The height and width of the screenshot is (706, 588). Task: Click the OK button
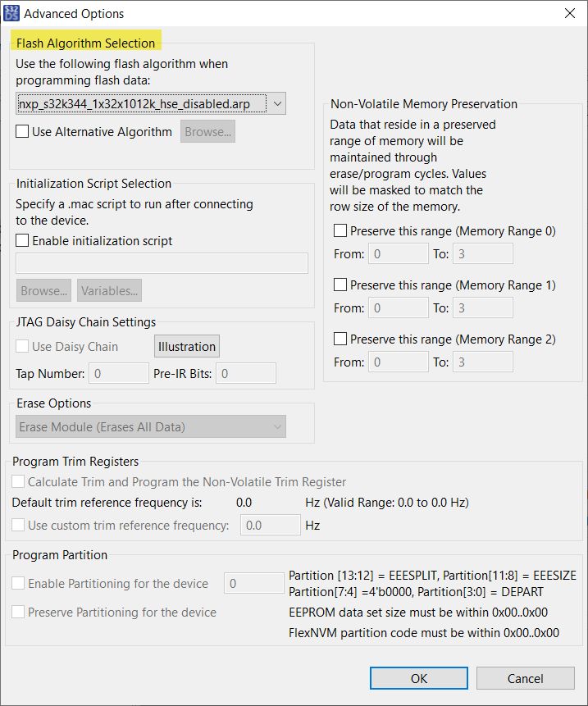click(x=418, y=678)
